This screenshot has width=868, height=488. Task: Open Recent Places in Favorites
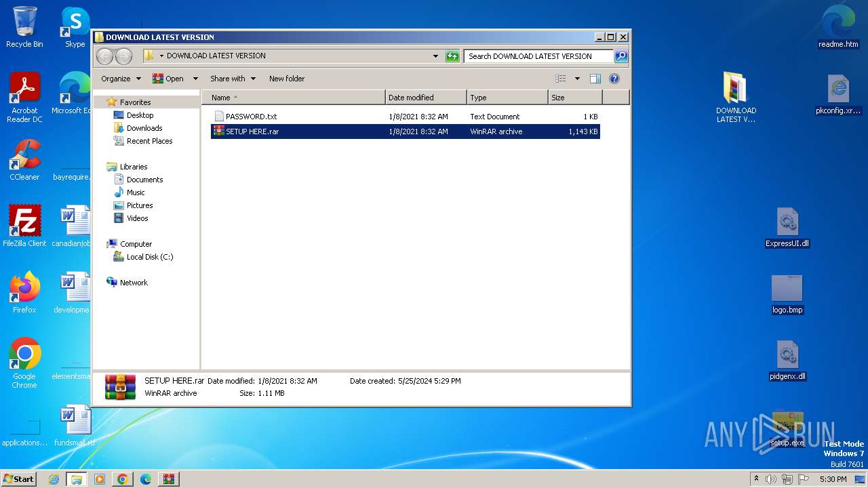149,141
